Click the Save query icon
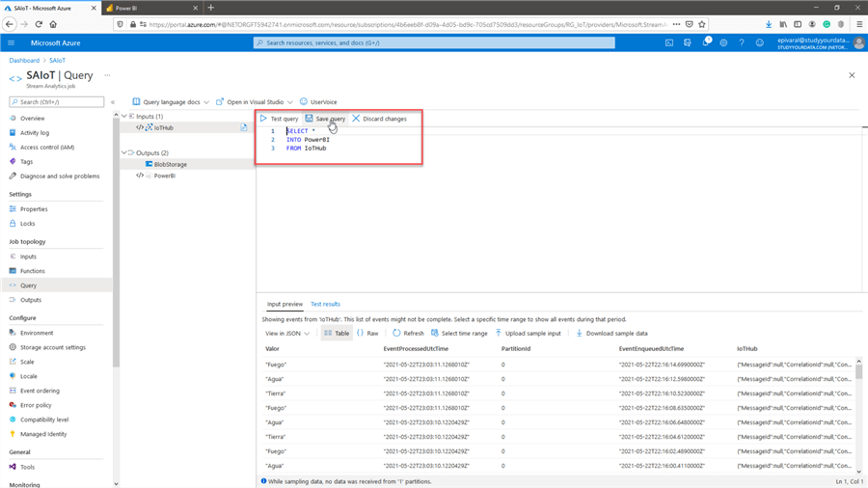Image resolution: width=868 pixels, height=488 pixels. [x=310, y=119]
